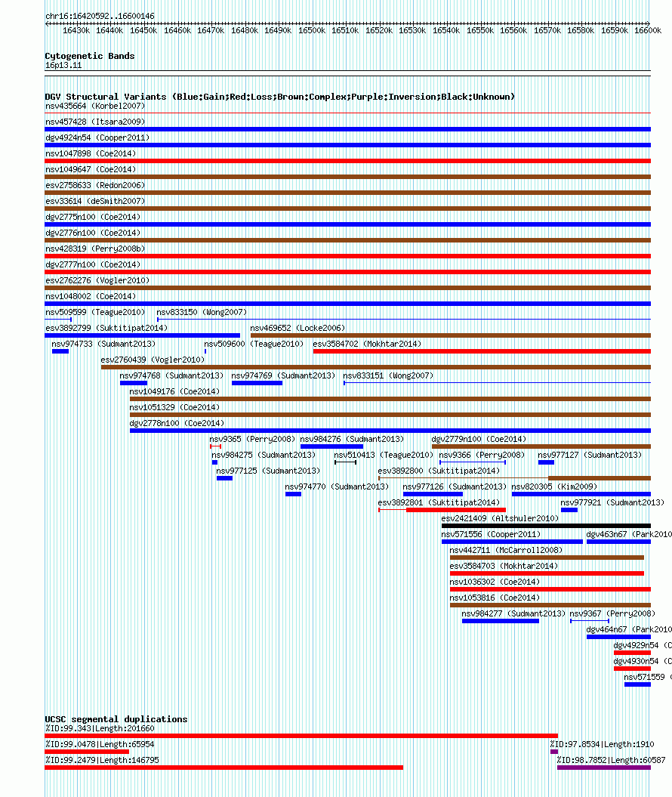672x797 pixels.
Task: Click dgv2778n100 (Coe2014) label
Action: 177,423
